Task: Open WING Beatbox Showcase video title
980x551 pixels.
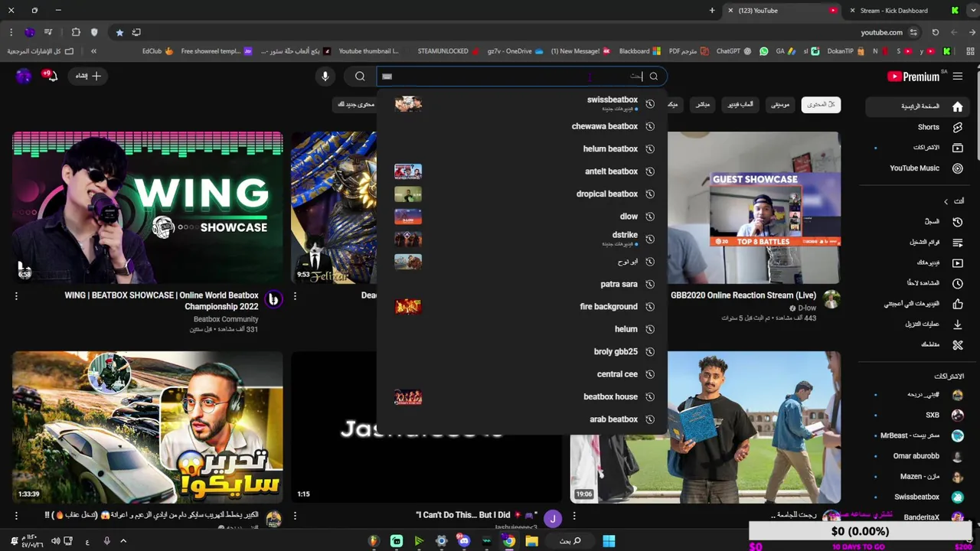Action: coord(162,301)
